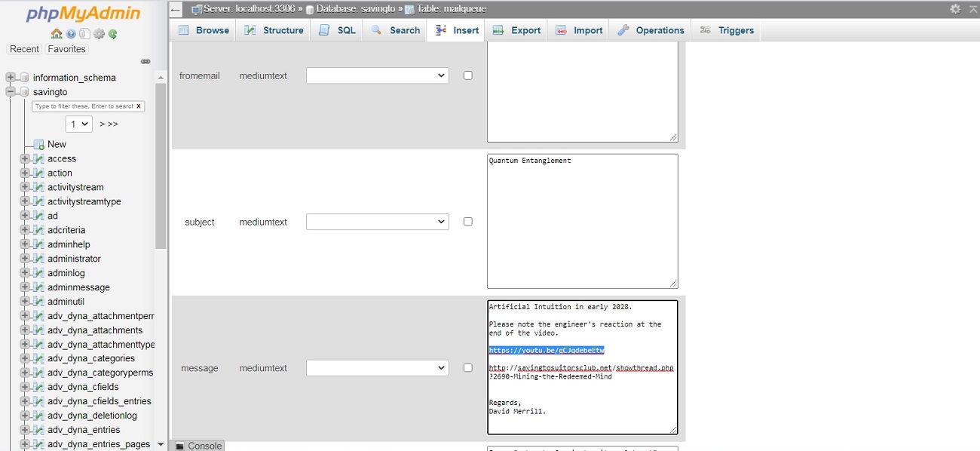Clear the table filter with the X icon
Image resolution: width=980 pixels, height=451 pixels.
click(139, 106)
